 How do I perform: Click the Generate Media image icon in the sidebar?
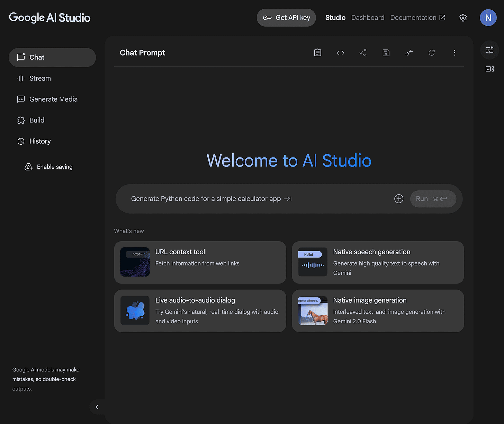[21, 99]
